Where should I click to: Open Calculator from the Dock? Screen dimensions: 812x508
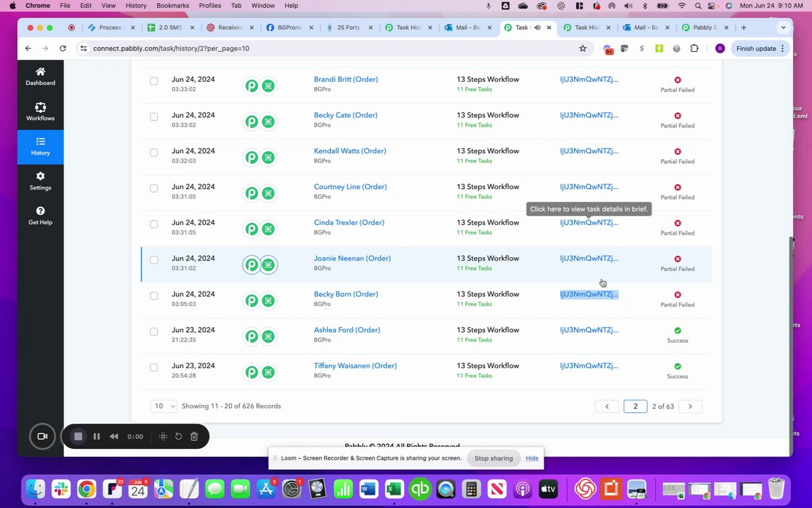click(x=471, y=489)
